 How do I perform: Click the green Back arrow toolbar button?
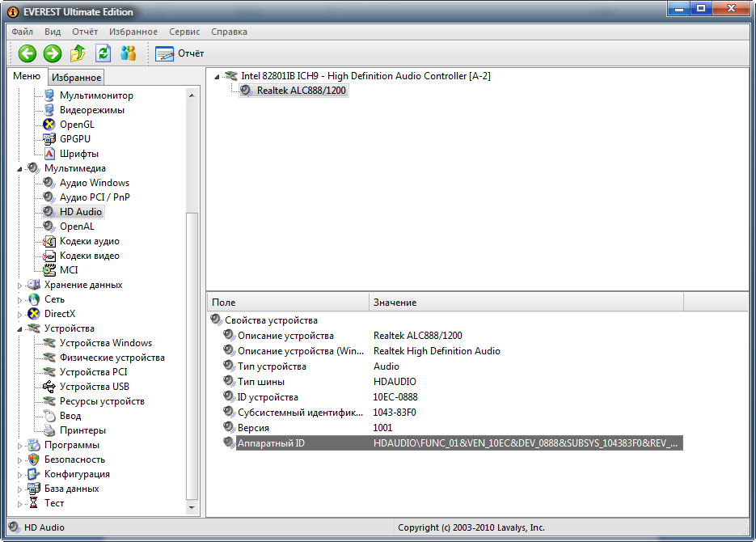tap(27, 53)
